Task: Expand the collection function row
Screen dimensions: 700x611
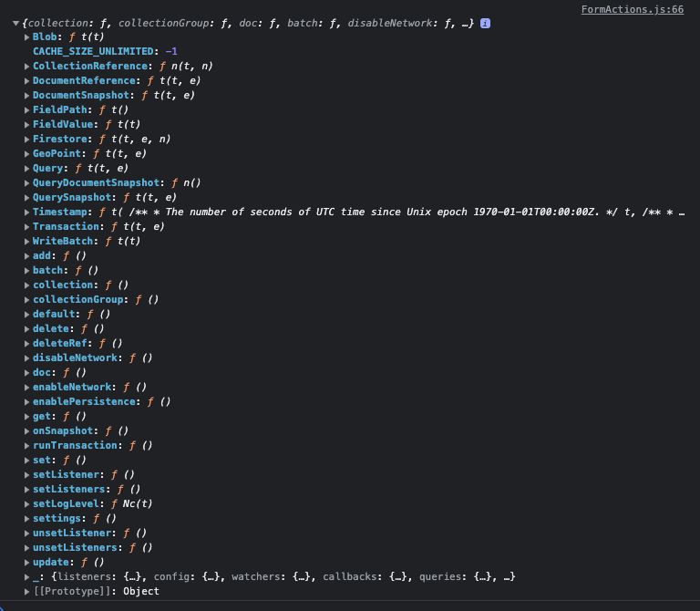Action: [26, 285]
